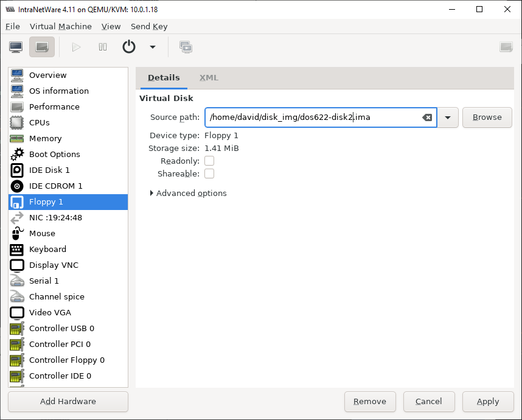Image resolution: width=522 pixels, height=420 pixels.
Task: Select CPUs hardware entry
Action: 68,122
